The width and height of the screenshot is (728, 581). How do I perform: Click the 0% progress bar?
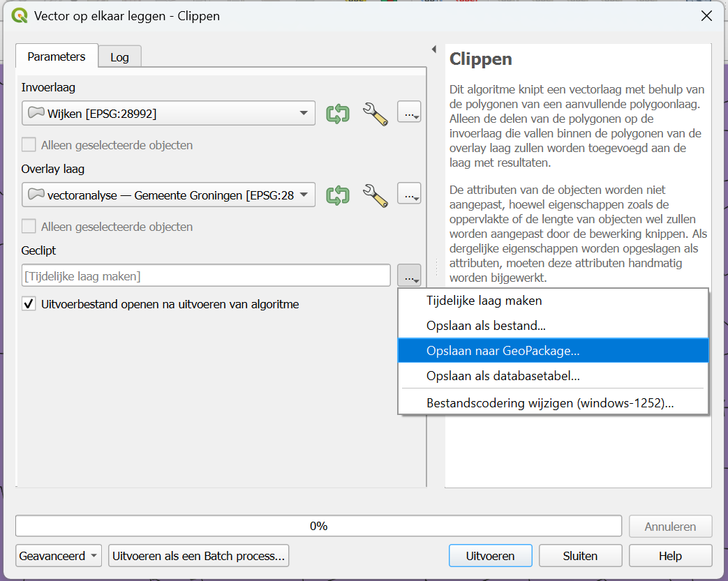[x=318, y=526]
